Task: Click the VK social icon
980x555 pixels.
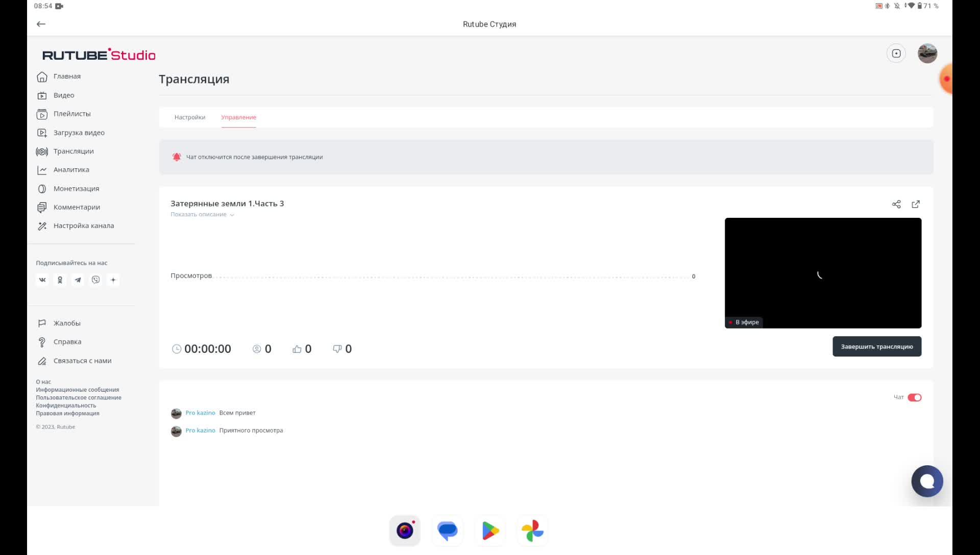Action: [42, 280]
